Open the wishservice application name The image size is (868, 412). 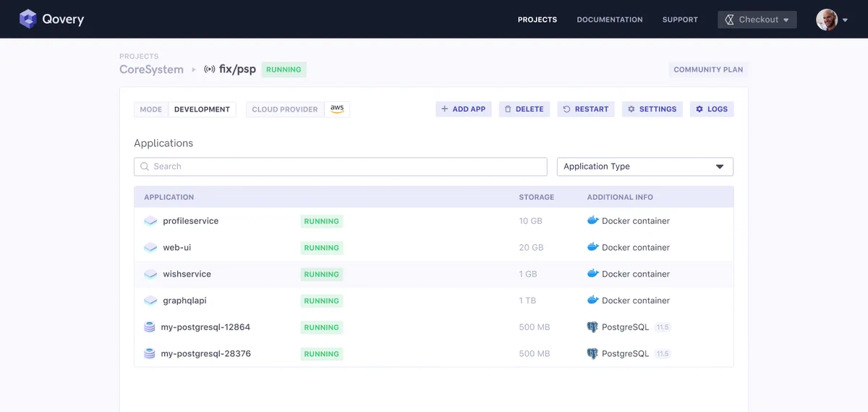187,274
